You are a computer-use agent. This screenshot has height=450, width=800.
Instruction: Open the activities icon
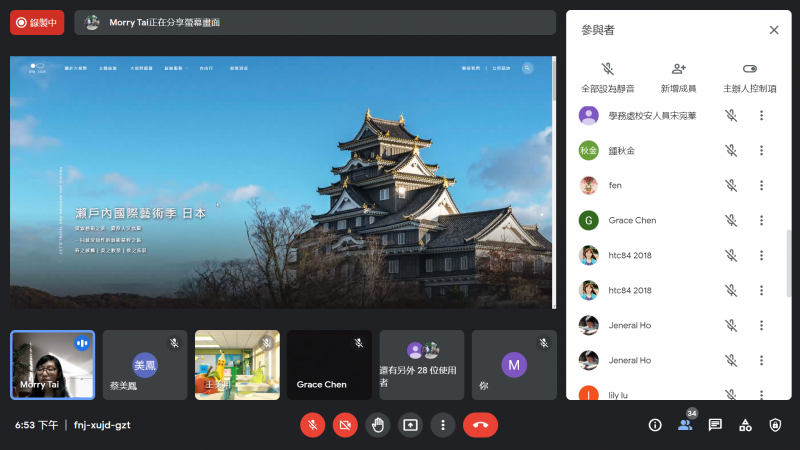(745, 425)
